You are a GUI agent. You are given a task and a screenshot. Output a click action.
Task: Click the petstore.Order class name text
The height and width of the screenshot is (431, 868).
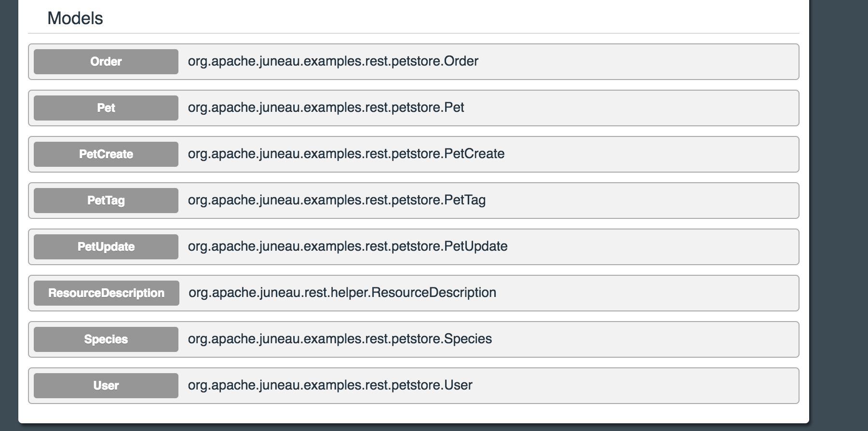point(333,61)
